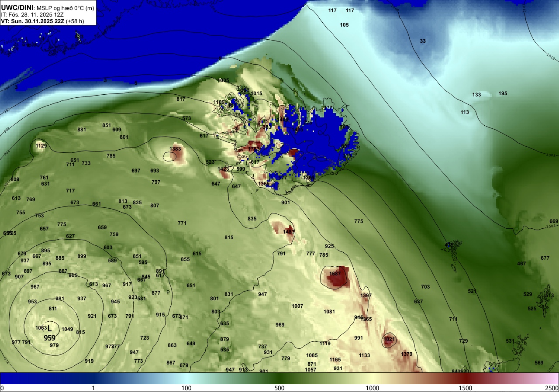Select the 105 height value
Image resolution: width=559 pixels, height=392 pixels.
coord(344,25)
